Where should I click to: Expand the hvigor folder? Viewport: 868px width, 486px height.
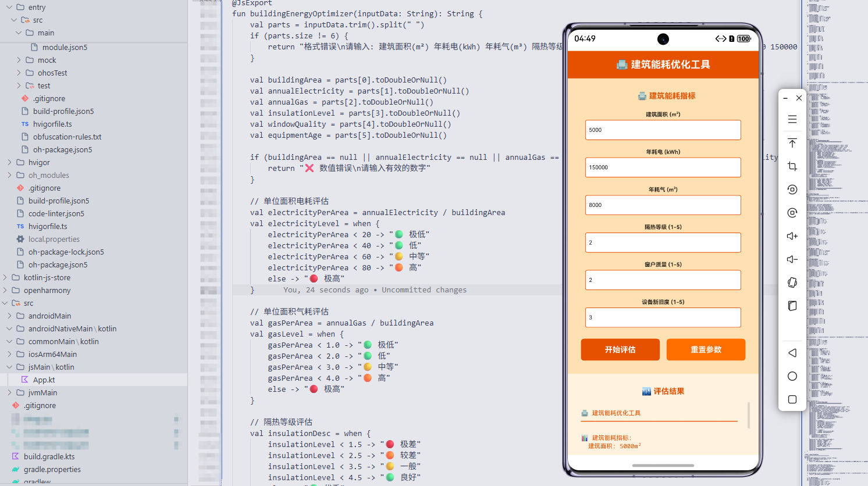click(x=9, y=162)
